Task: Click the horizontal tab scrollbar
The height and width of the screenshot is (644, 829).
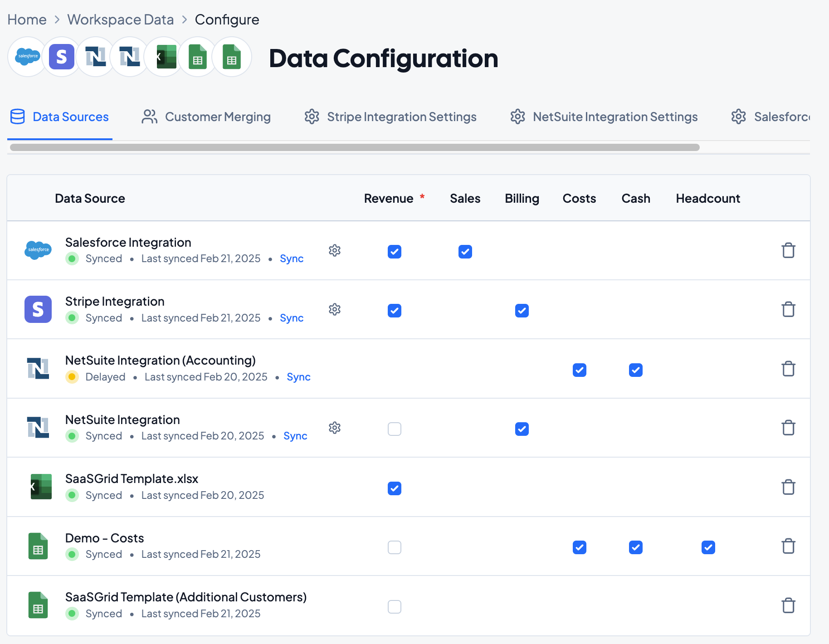Action: (354, 147)
